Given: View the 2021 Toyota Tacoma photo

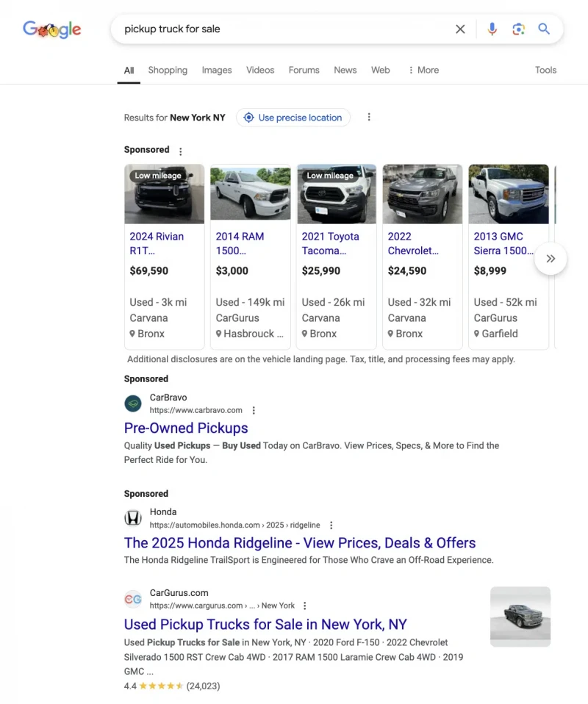Looking at the screenshot, I should 337,194.
